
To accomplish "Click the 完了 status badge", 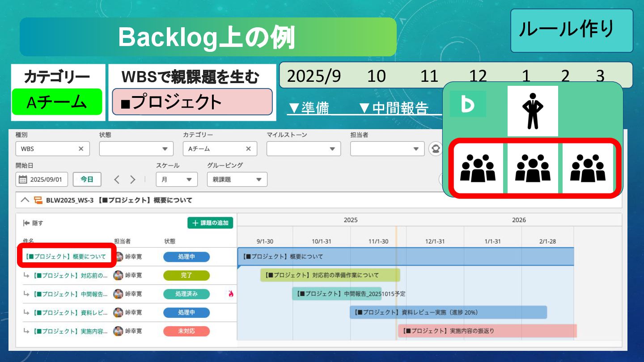I will [186, 275].
